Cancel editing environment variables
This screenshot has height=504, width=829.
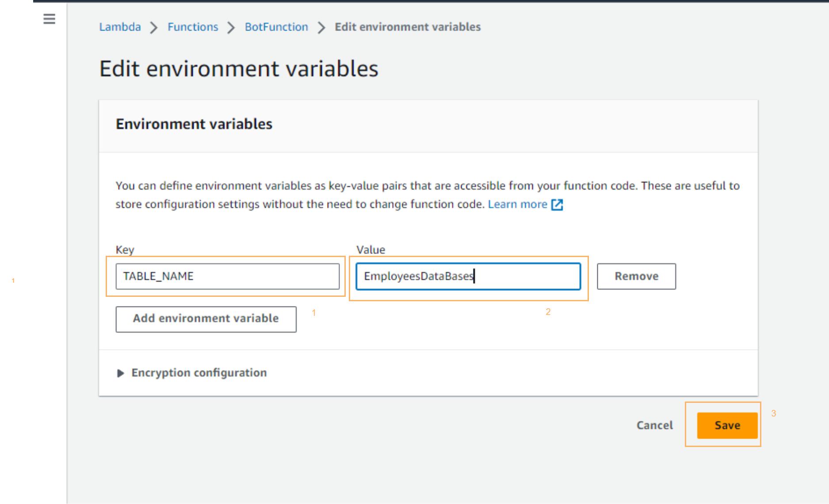click(x=654, y=425)
